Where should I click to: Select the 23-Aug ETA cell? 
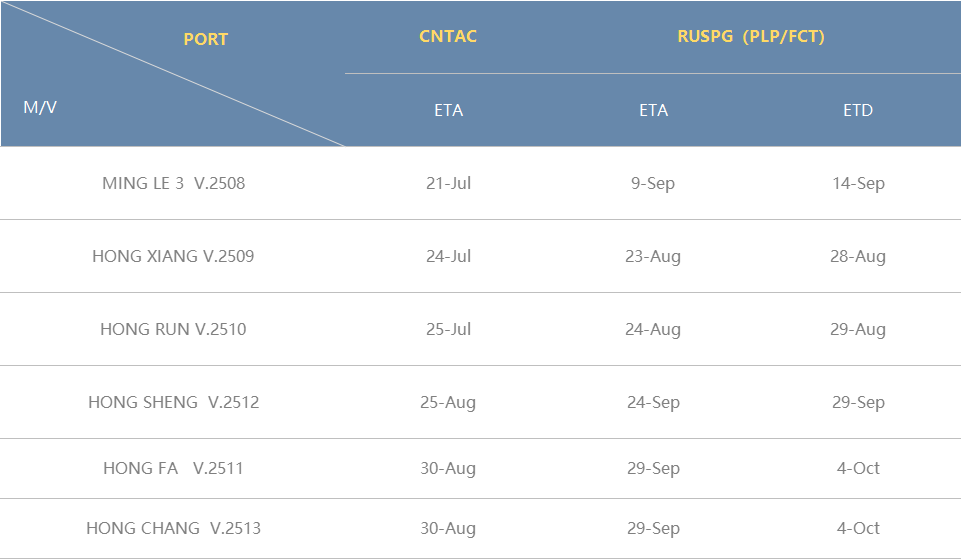click(x=653, y=256)
